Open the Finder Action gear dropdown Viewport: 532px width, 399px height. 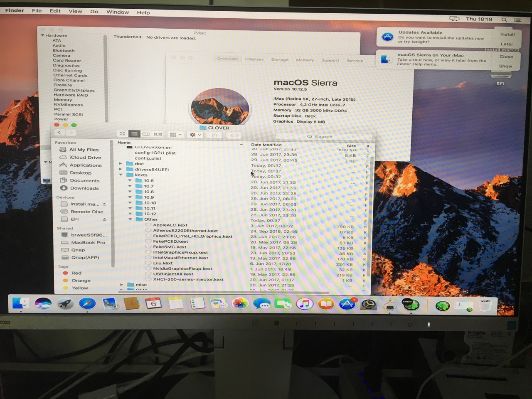pyautogui.click(x=195, y=135)
